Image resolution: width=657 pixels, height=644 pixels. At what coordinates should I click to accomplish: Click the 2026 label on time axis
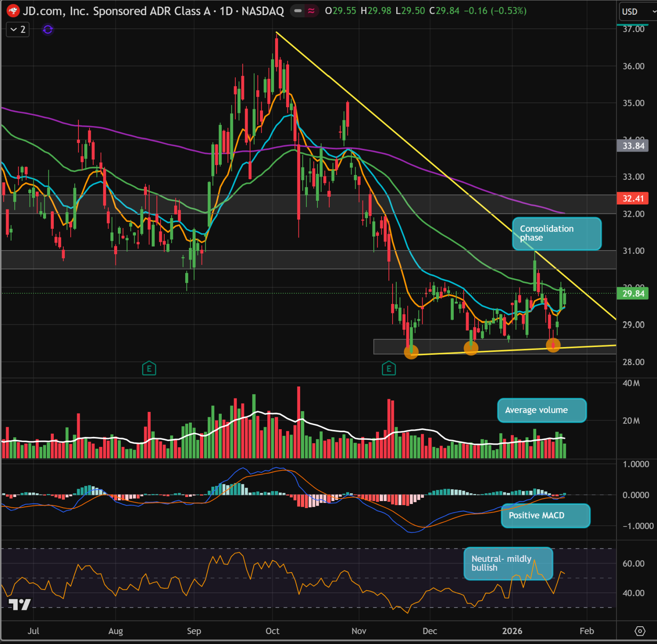tap(512, 631)
